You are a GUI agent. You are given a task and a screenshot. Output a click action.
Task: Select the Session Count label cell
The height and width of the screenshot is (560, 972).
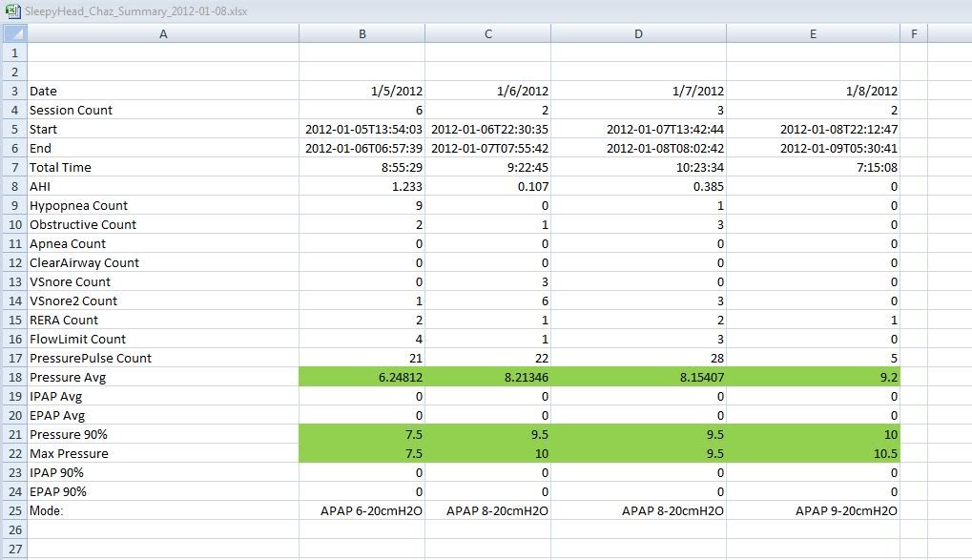[163, 110]
